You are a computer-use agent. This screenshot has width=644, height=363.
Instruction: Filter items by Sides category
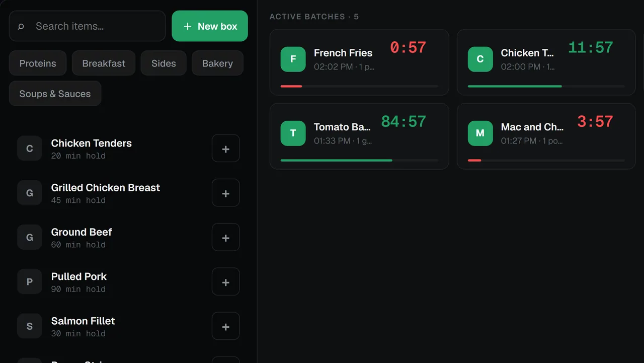click(x=164, y=63)
